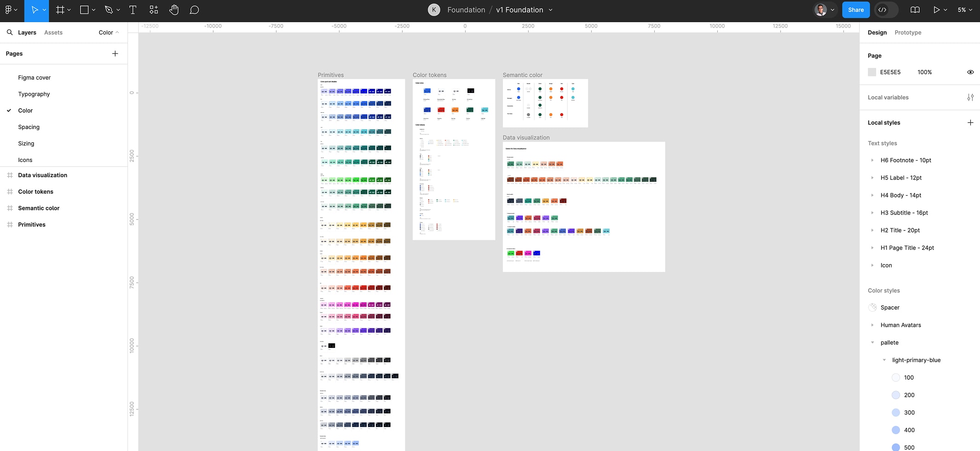Open file name v1 Foundation dropdown
The width and height of the screenshot is (980, 451).
pyautogui.click(x=550, y=10)
